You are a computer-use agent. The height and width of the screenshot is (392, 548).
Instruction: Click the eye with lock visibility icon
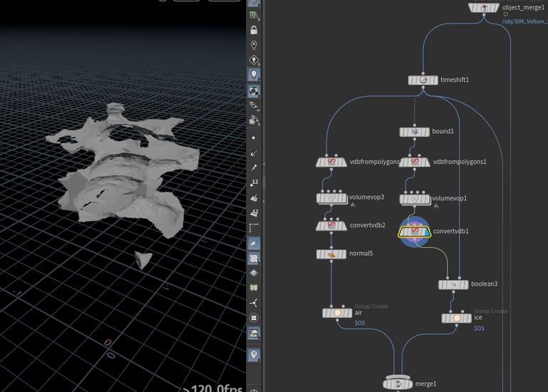[x=254, y=120]
